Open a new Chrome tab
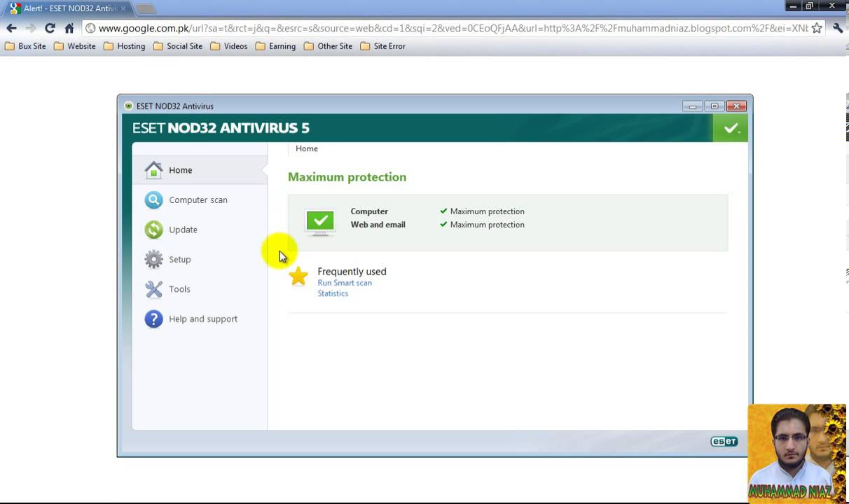849x504 pixels. [145, 8]
